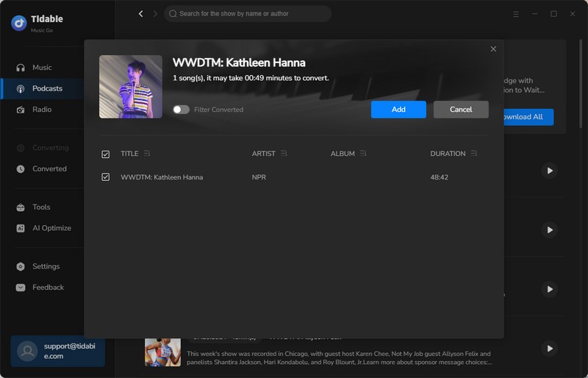Click the Cancel button
Screen dimensions: 588x378
(462, 110)
